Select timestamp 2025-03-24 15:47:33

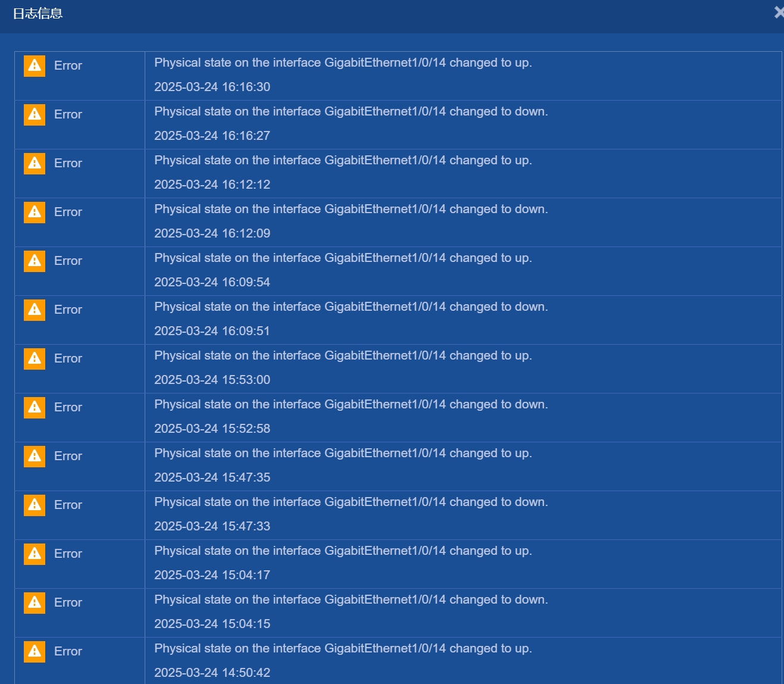click(212, 526)
